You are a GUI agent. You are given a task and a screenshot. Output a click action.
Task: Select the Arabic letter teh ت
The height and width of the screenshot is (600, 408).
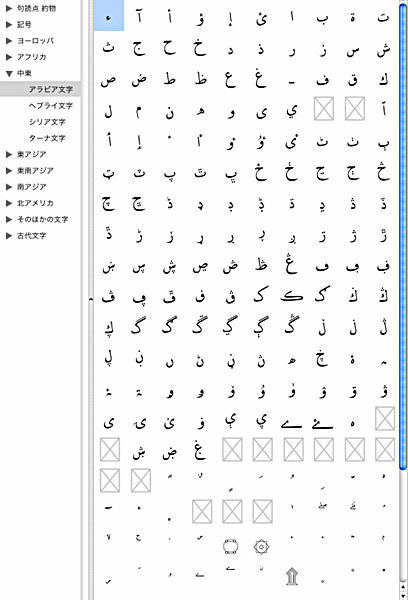pyautogui.click(x=383, y=17)
